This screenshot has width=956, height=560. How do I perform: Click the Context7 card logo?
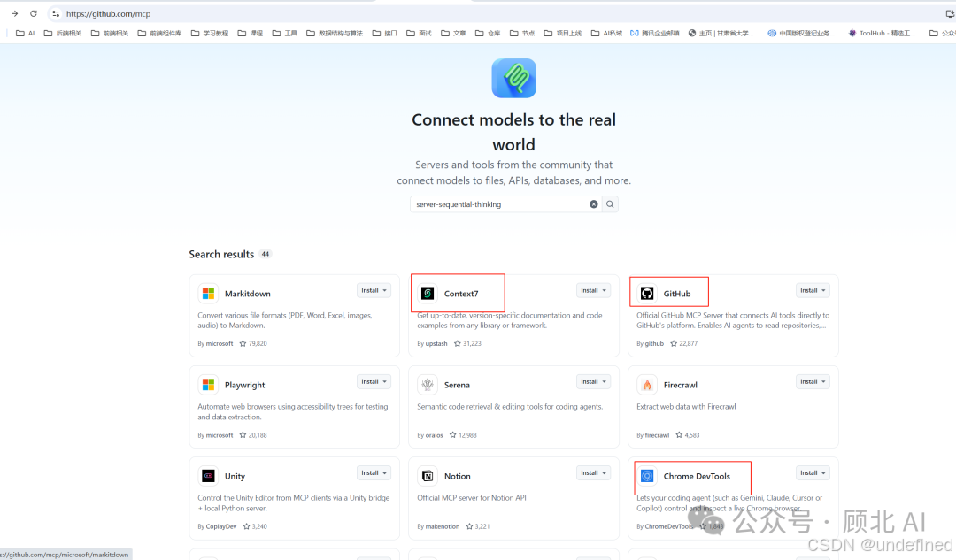[x=428, y=293]
